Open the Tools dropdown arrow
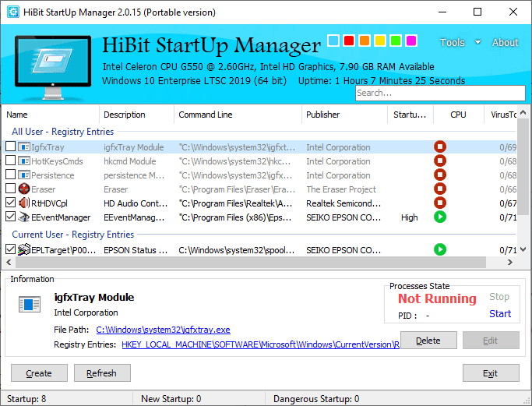 [x=477, y=42]
